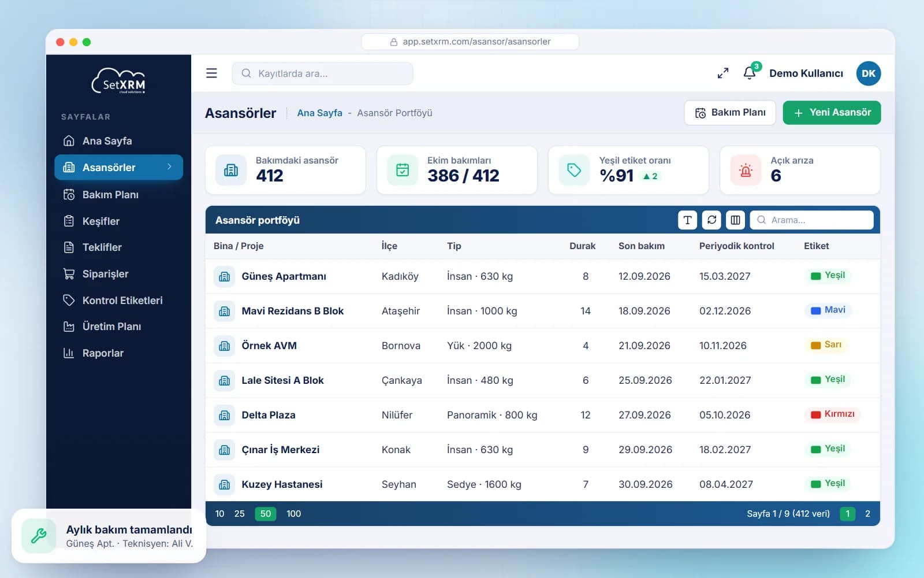
Task: Set page size to 25
Action: pyautogui.click(x=240, y=514)
